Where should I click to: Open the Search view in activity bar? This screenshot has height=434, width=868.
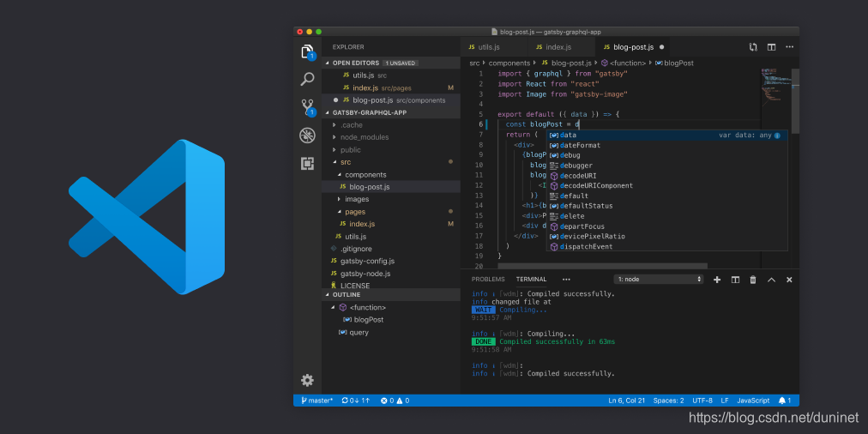pos(307,79)
